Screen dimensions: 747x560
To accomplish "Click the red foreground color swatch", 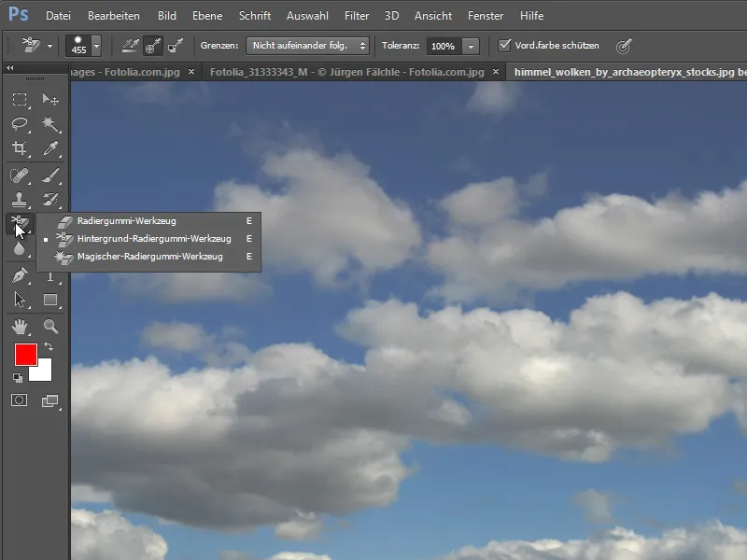I will pos(24,353).
